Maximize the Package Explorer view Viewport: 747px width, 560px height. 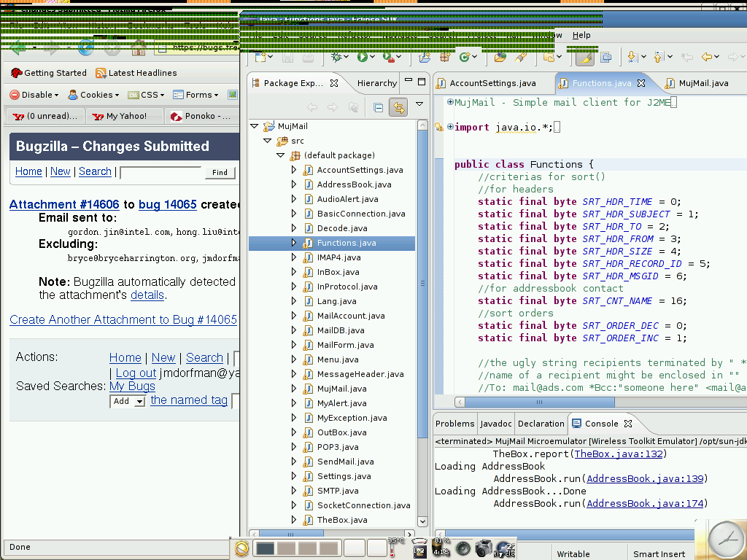(x=422, y=82)
